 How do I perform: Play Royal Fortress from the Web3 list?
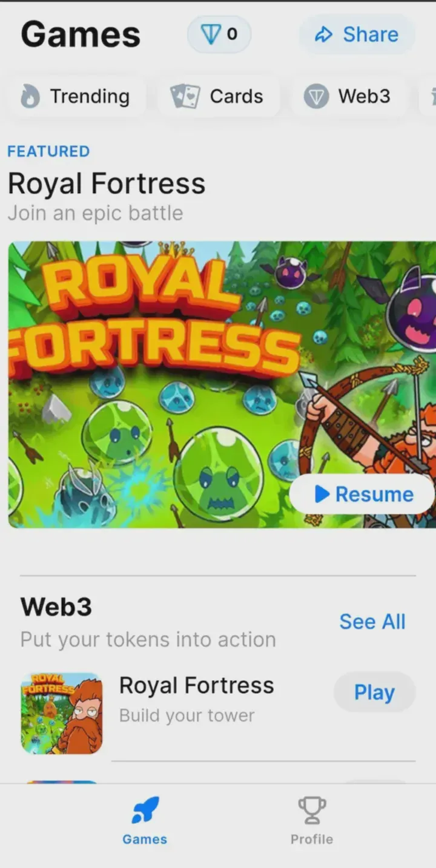[x=374, y=692]
